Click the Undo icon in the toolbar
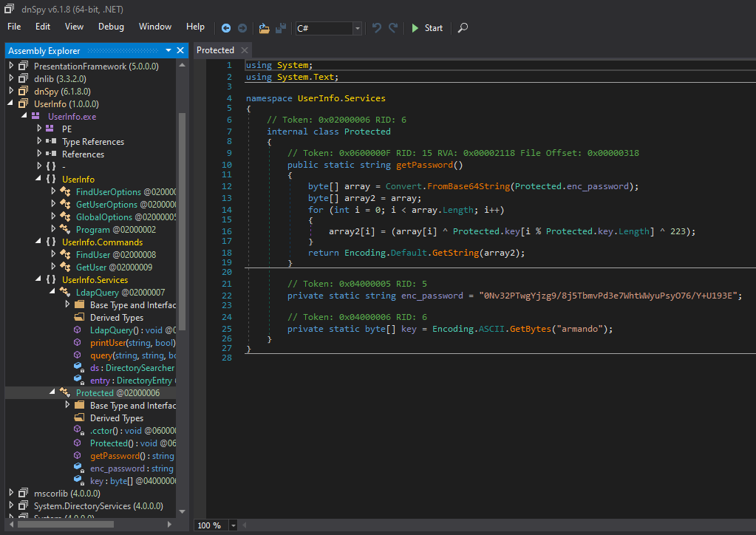756x535 pixels. pyautogui.click(x=377, y=28)
